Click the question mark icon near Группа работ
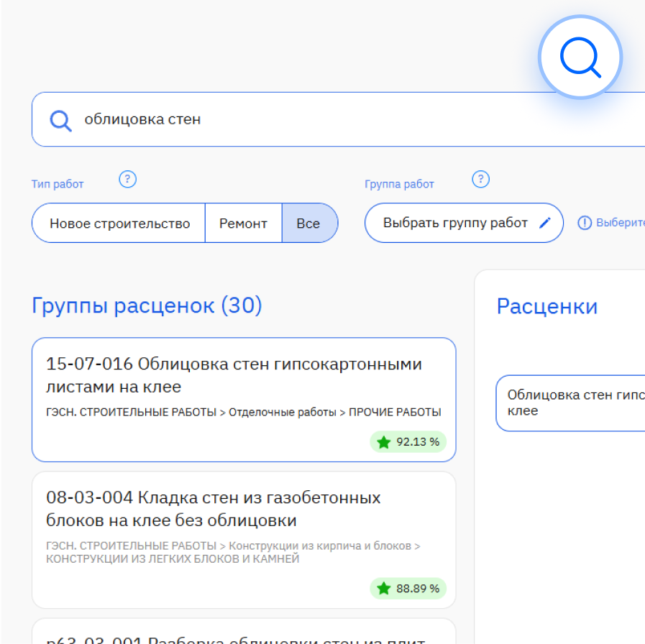The height and width of the screenshot is (644, 645). (x=480, y=178)
